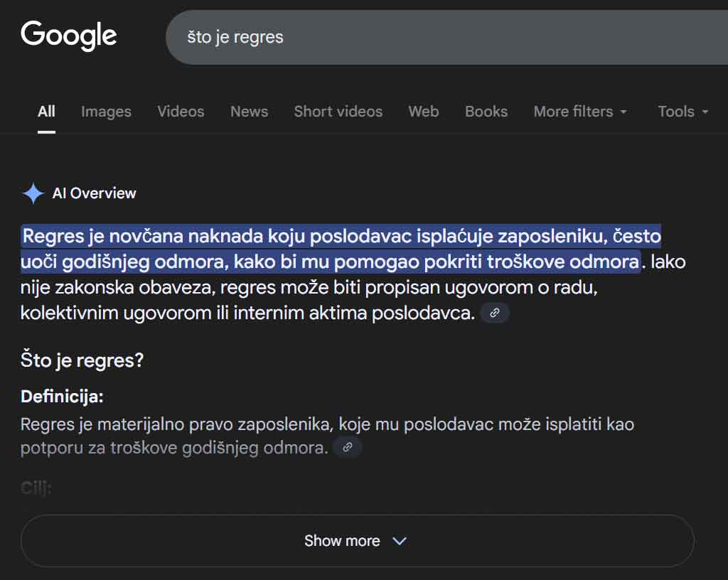
Task: Open the News tab
Action: [249, 112]
